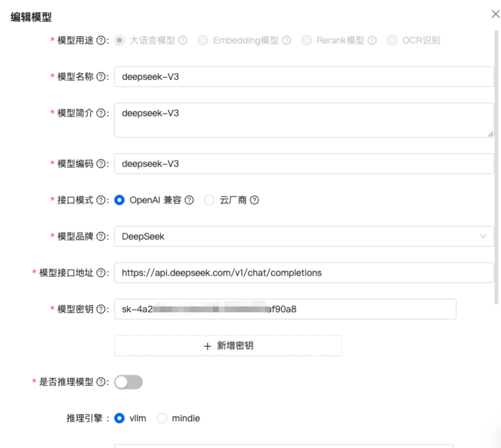This screenshot has height=448, width=501.
Task: Select Embedding模型 radio option
Action: click(203, 40)
